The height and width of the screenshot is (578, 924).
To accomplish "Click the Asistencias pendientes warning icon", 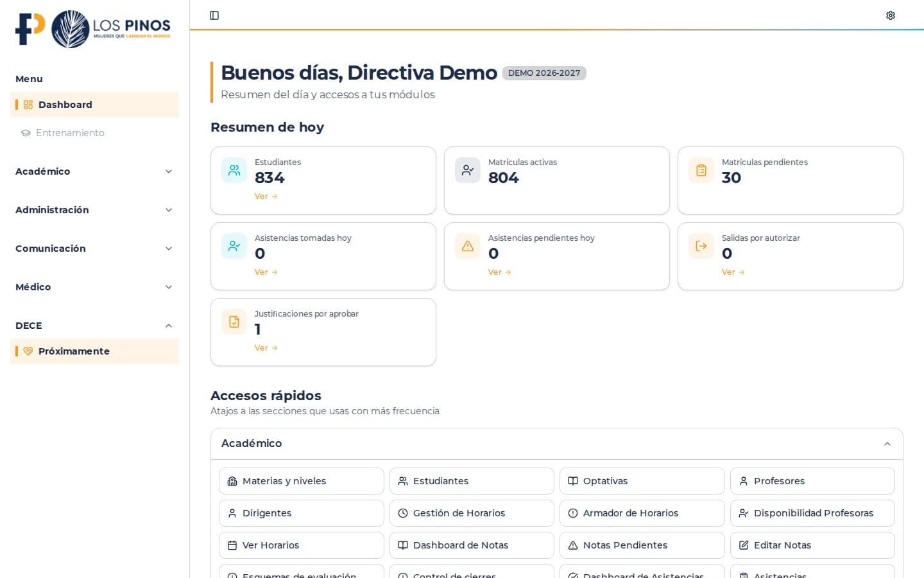I will [x=468, y=246].
